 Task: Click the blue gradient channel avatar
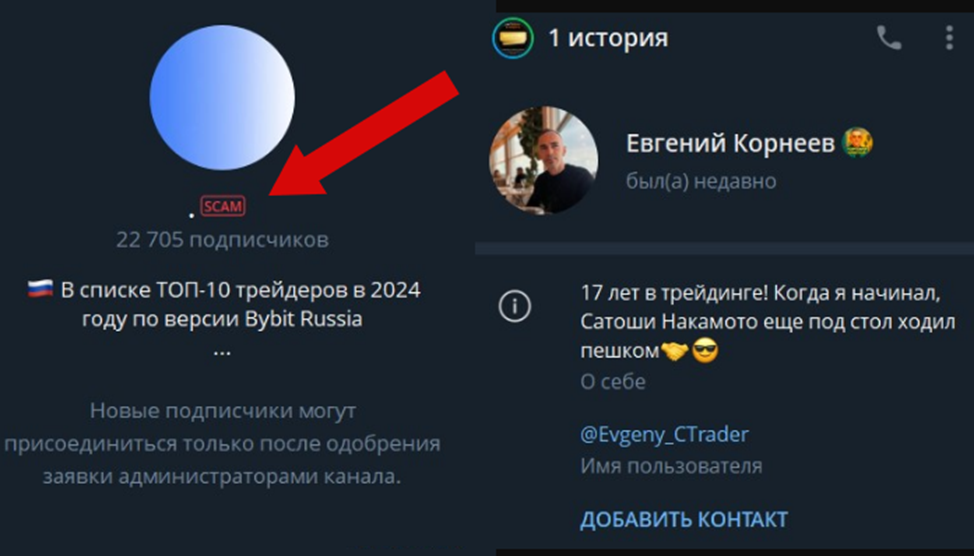pos(222,98)
